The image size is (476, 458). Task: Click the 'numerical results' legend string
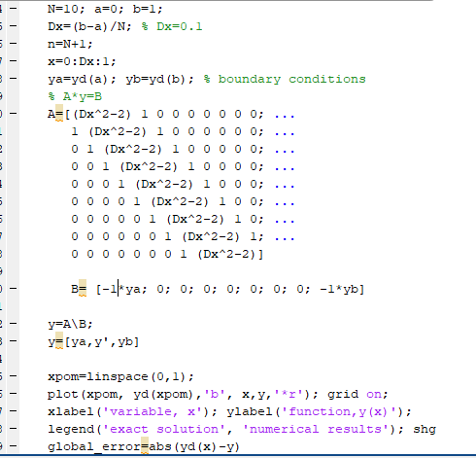pos(316,429)
